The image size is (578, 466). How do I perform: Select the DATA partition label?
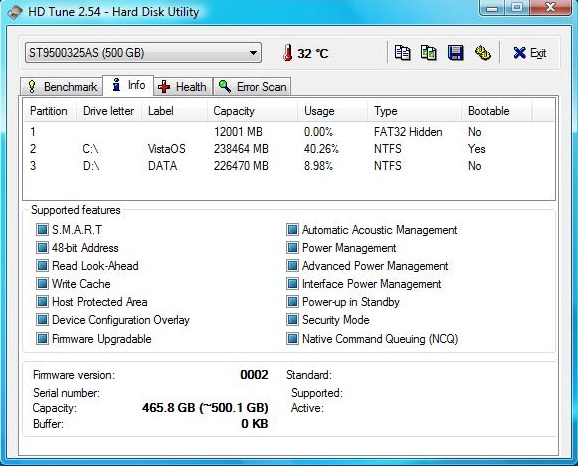(x=163, y=166)
